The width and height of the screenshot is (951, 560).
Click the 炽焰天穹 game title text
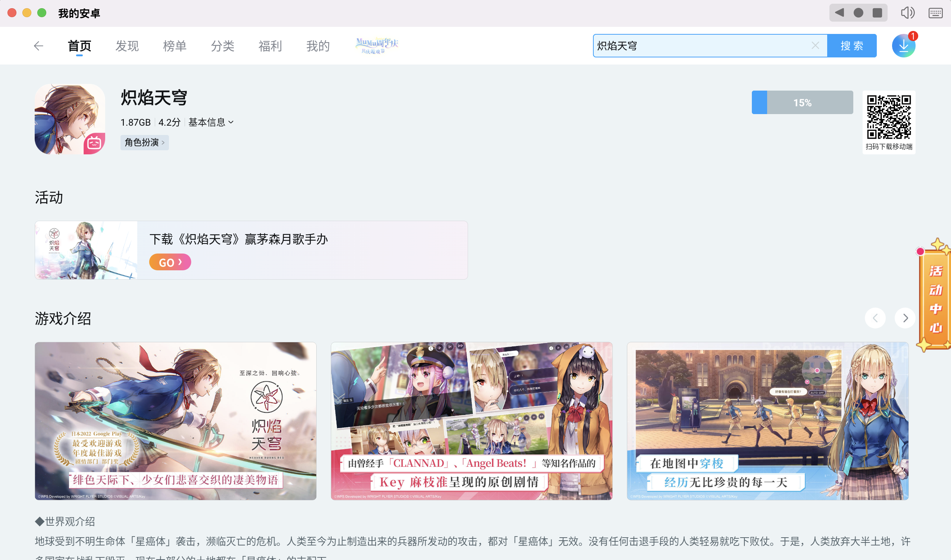[x=154, y=98]
